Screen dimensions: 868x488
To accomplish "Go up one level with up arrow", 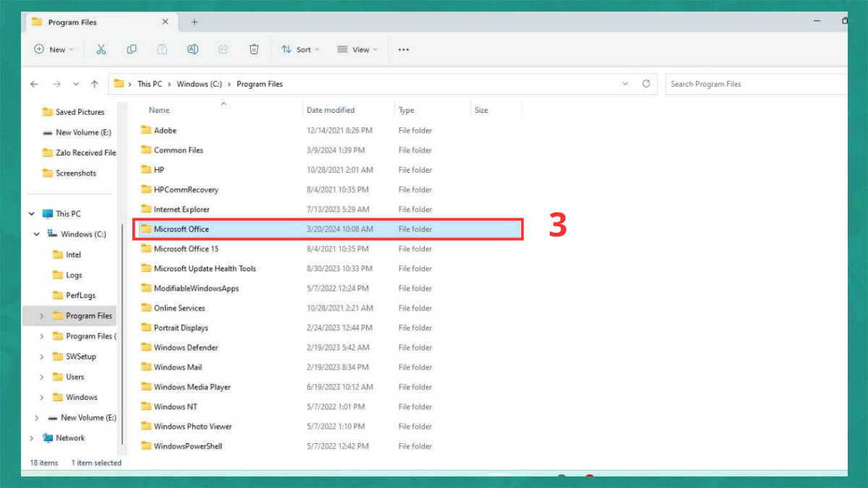I will [94, 84].
